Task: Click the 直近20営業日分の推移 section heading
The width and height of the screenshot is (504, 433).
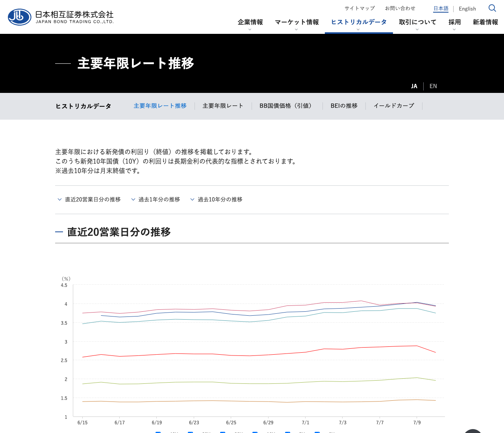Action: click(119, 232)
